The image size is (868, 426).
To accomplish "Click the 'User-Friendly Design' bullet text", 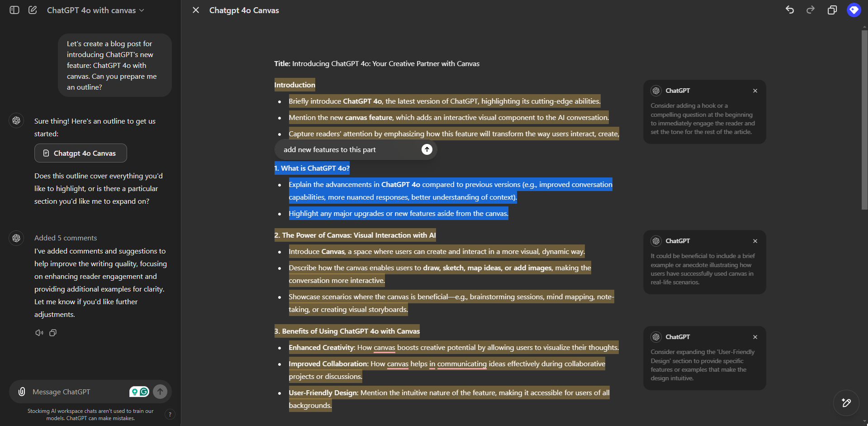I will 449,399.
